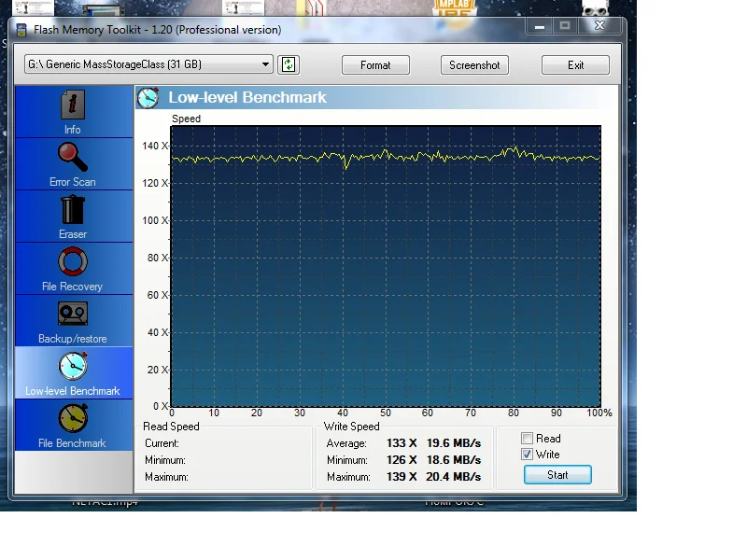Click the minimum write speed 18.6 MB/s
Image resolution: width=747 pixels, height=560 pixels.
tap(454, 460)
